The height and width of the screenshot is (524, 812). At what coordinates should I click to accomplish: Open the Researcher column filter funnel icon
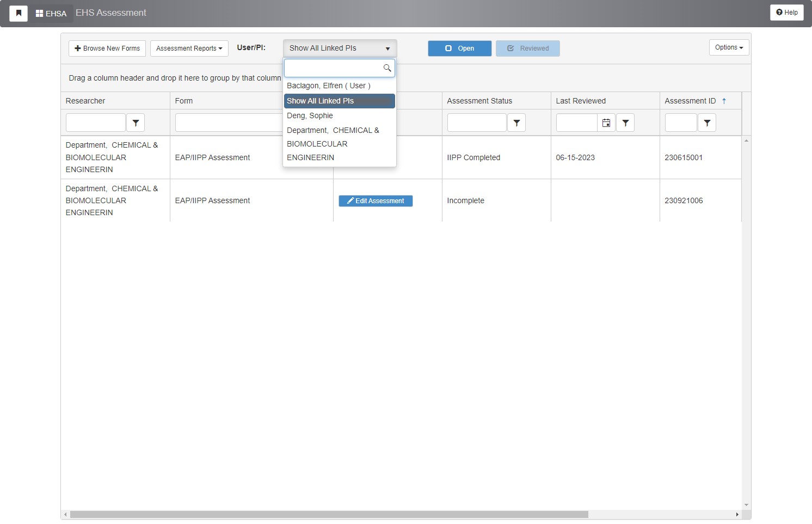(x=136, y=123)
